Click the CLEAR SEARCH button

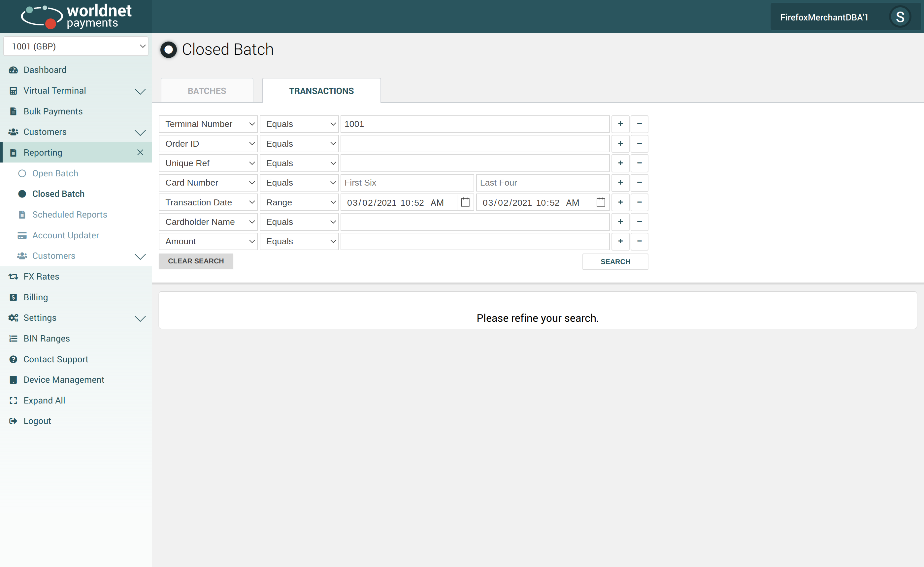pyautogui.click(x=196, y=261)
